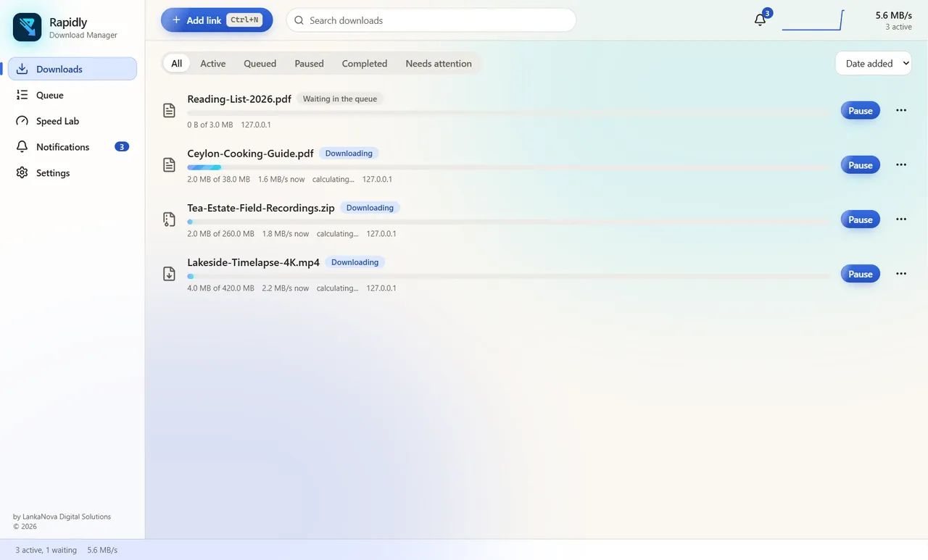The height and width of the screenshot is (560, 928).
Task: Click the '4.0 MB of 420.0 MB' text
Action: click(220, 288)
